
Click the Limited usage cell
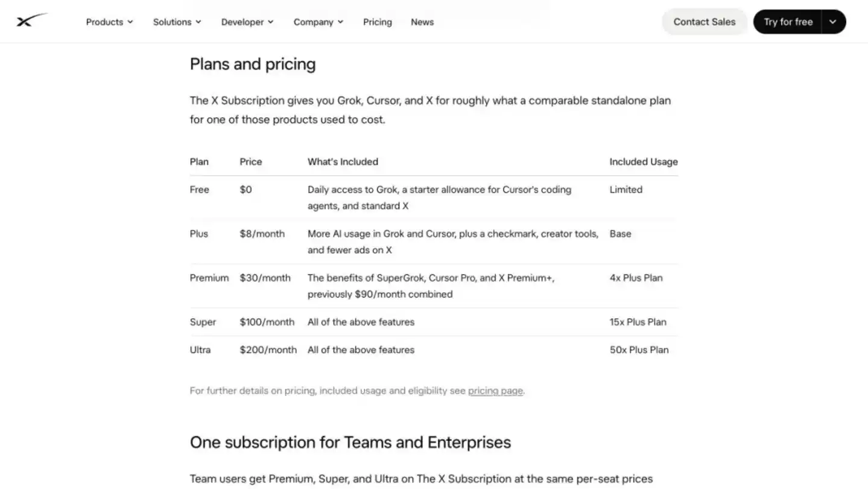626,190
